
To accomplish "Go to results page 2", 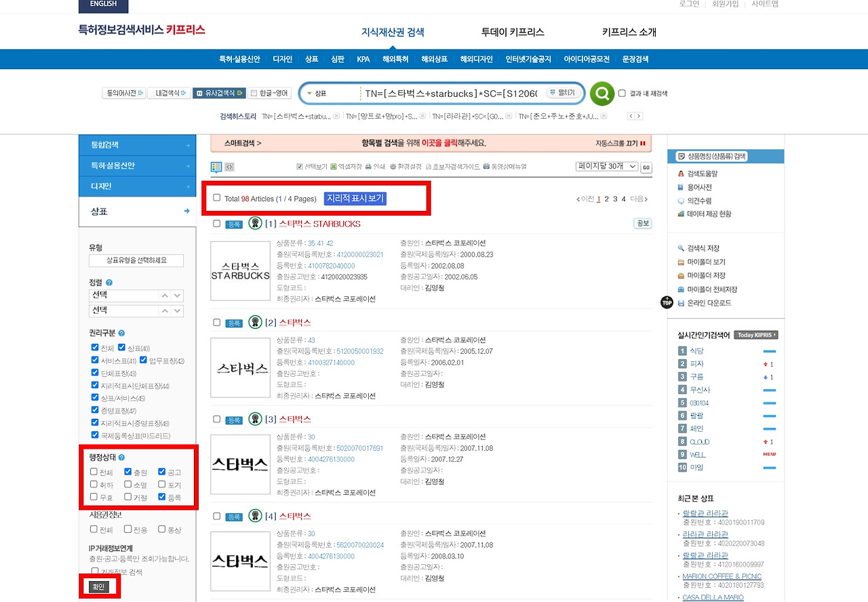I will coord(607,199).
